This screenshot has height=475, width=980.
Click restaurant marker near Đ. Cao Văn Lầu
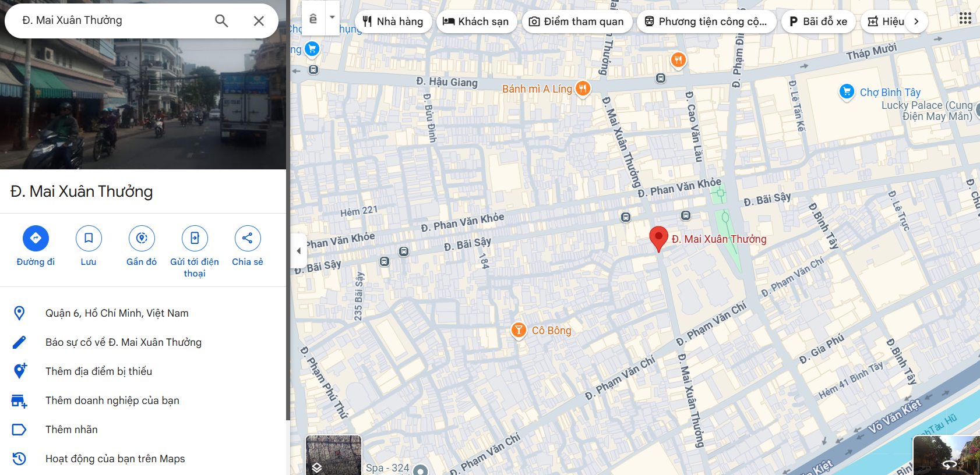[678, 60]
